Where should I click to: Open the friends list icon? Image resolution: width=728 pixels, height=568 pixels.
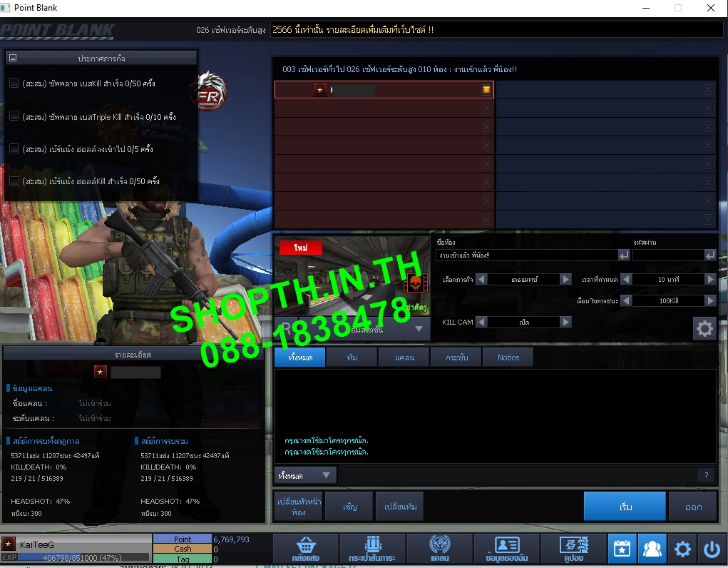652,549
